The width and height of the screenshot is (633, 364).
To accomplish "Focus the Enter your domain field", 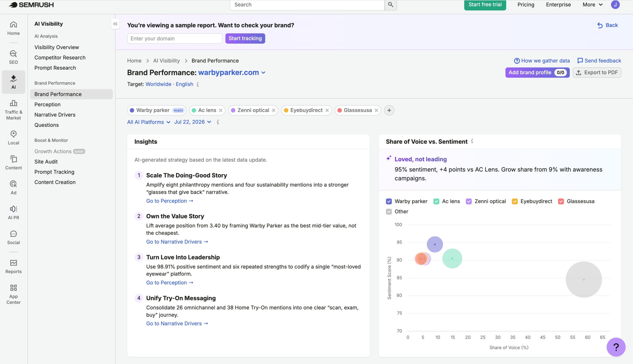I will tap(175, 39).
